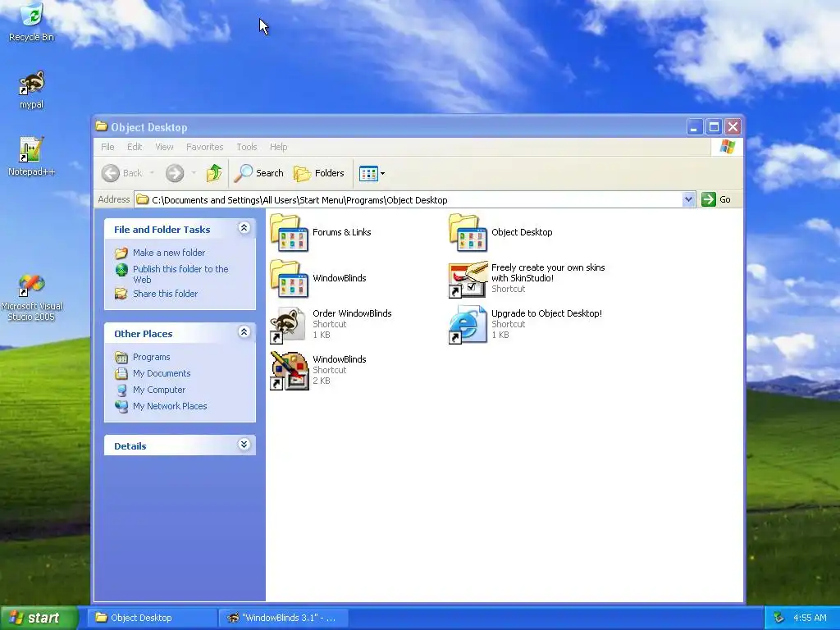Go to My Network Places link
Viewport: 840px width, 630px height.
click(170, 406)
